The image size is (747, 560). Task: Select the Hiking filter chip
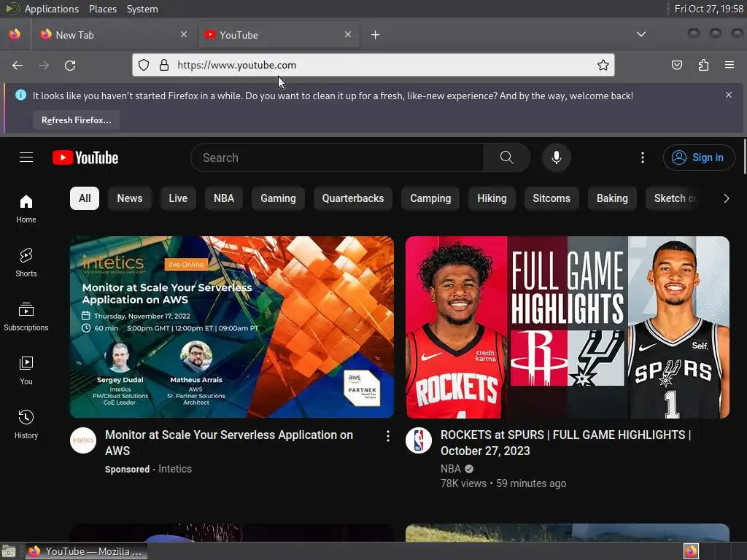[x=492, y=198]
